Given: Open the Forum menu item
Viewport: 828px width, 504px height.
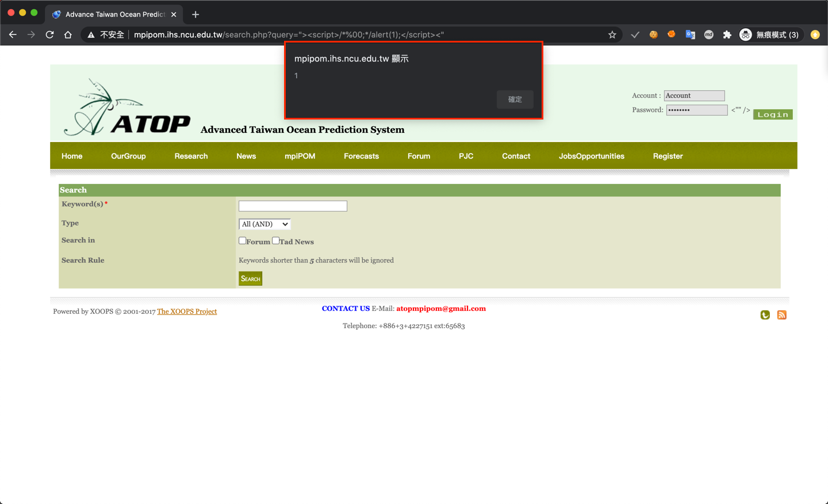Looking at the screenshot, I should [419, 156].
